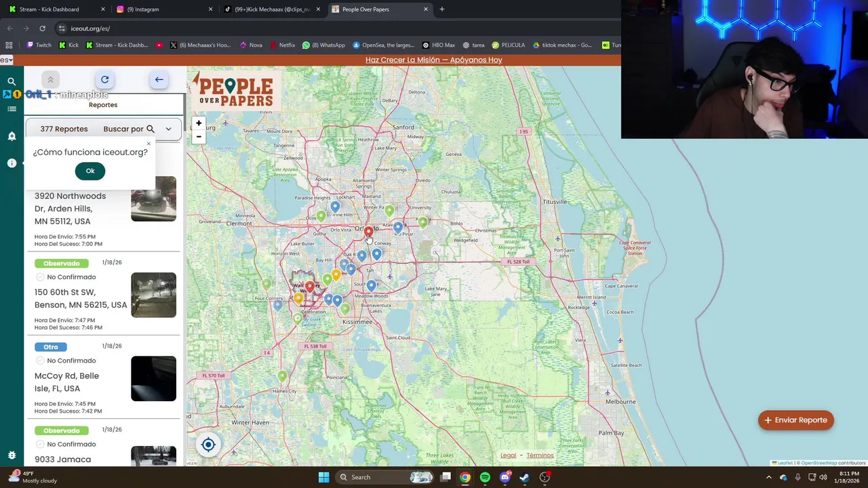The width and height of the screenshot is (868, 488).
Task: Zoom in on the map
Action: (x=199, y=123)
